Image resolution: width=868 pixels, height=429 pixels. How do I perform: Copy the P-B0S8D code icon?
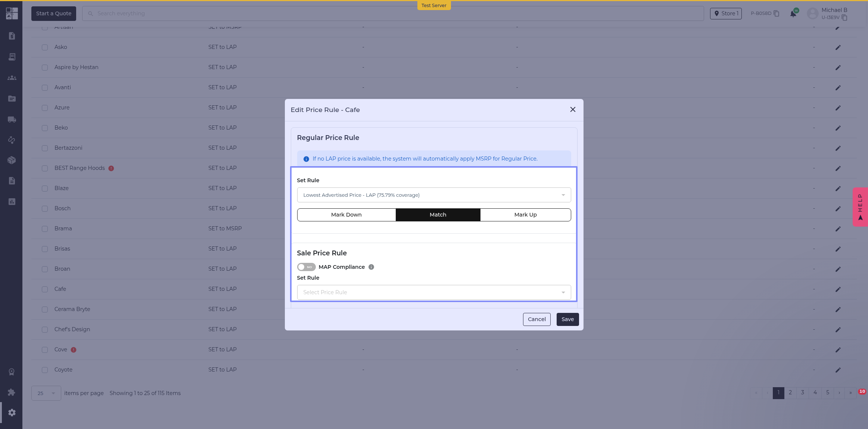click(777, 13)
